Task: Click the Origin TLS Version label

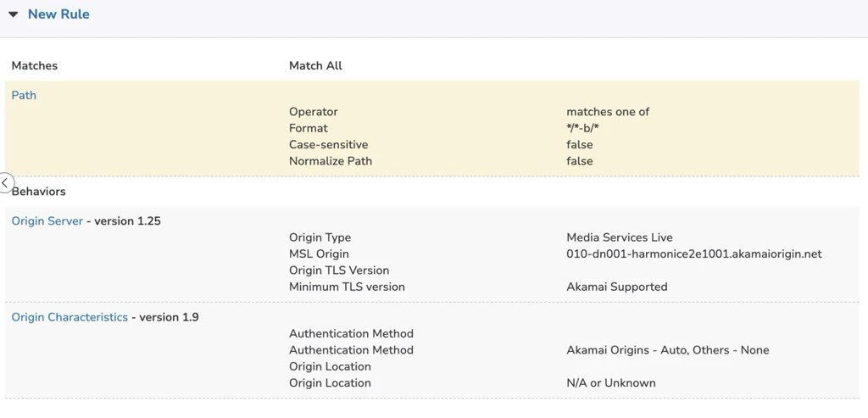Action: tap(339, 270)
